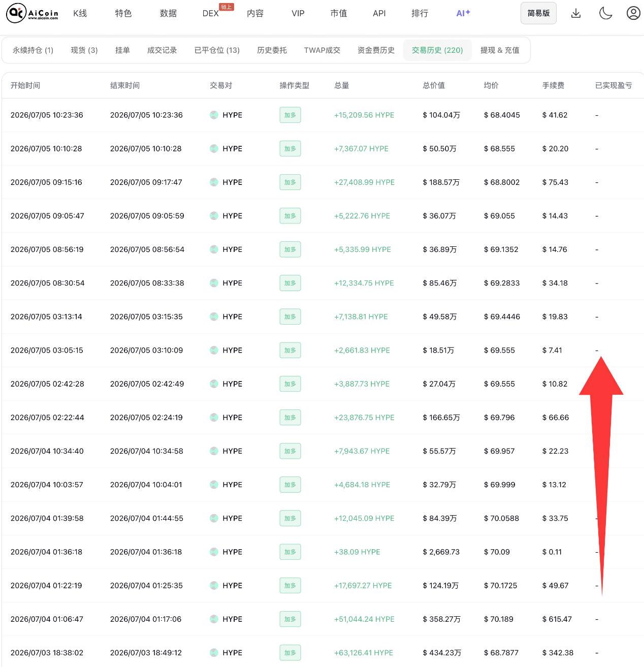Open the 排行 menu
The image size is (644, 667).
coord(420,13)
